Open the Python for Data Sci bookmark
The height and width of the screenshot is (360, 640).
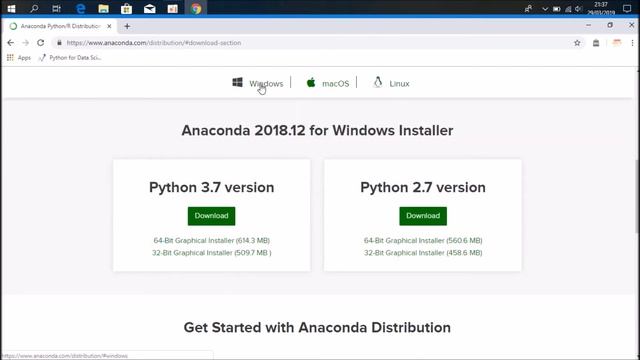[70, 58]
